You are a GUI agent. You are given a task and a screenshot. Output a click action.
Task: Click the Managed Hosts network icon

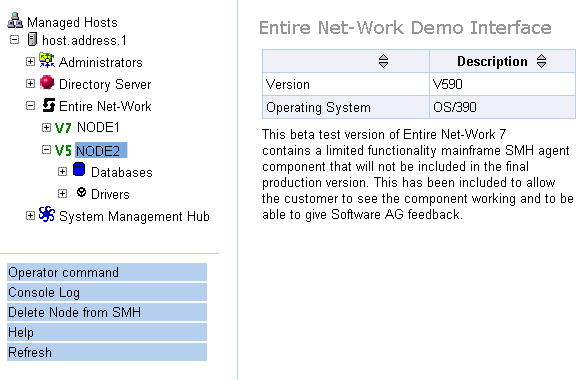pos(15,21)
